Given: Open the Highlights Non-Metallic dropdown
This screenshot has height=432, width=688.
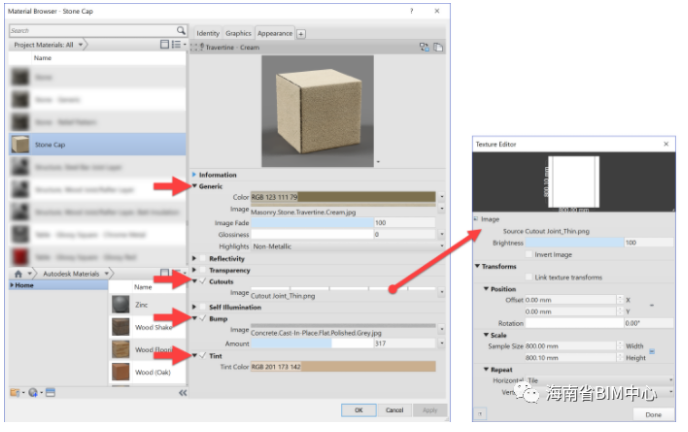Looking at the screenshot, I should 347,246.
